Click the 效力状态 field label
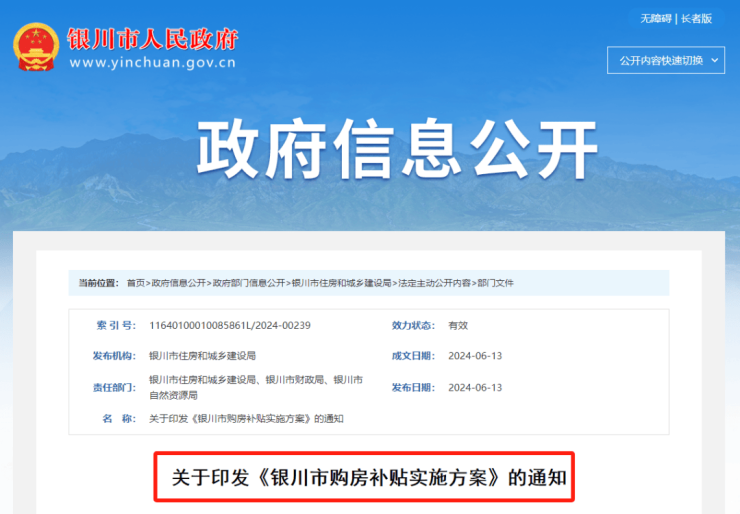Screen dimensions: 740x514 (x=413, y=325)
